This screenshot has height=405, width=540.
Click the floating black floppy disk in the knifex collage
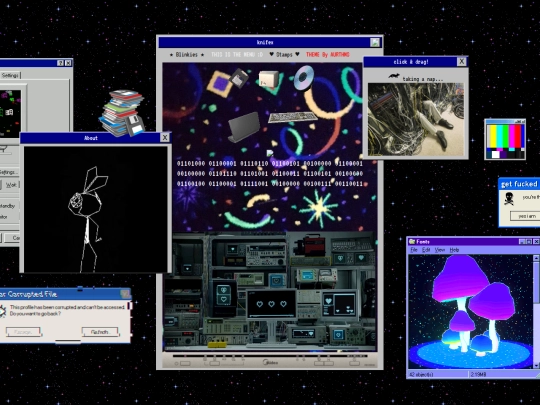[239, 78]
